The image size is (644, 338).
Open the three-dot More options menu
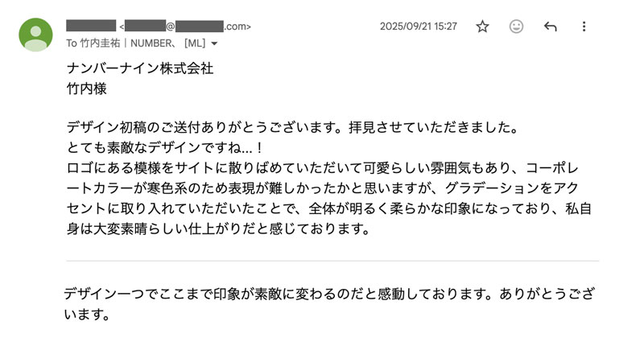(x=584, y=27)
